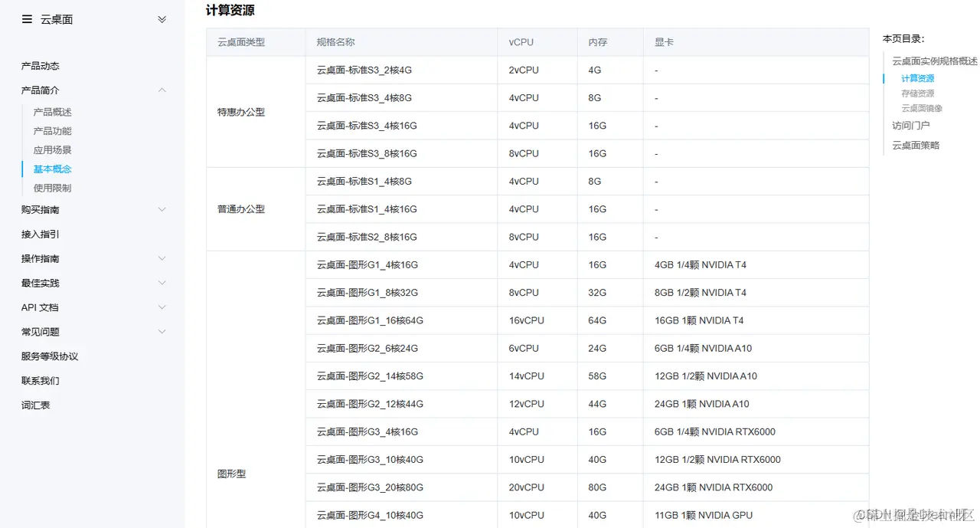This screenshot has height=528, width=980.
Task: Jump to 云桌面实例规格概述 in page contents
Action: click(x=935, y=61)
